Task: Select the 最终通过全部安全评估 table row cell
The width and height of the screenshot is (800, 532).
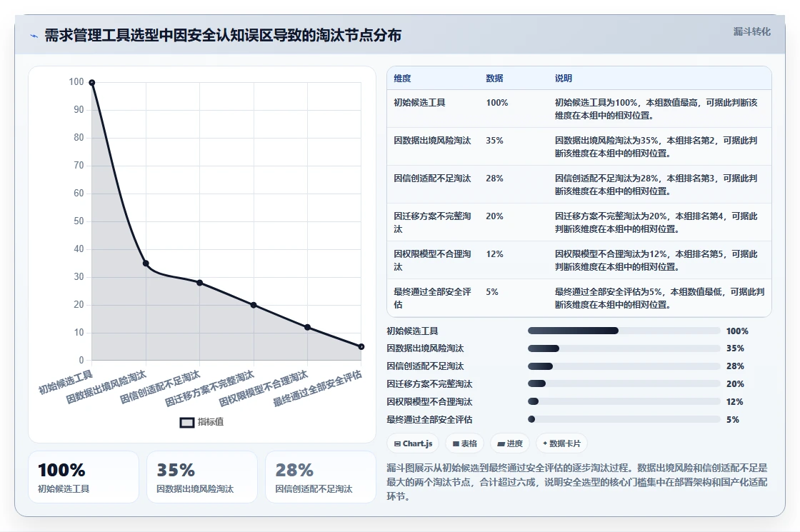Action: coord(432,298)
